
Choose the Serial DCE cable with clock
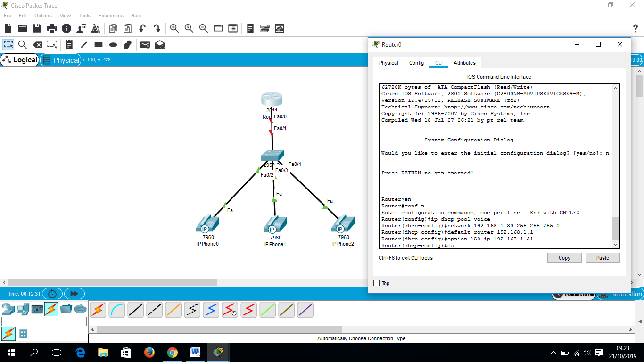[230, 310]
